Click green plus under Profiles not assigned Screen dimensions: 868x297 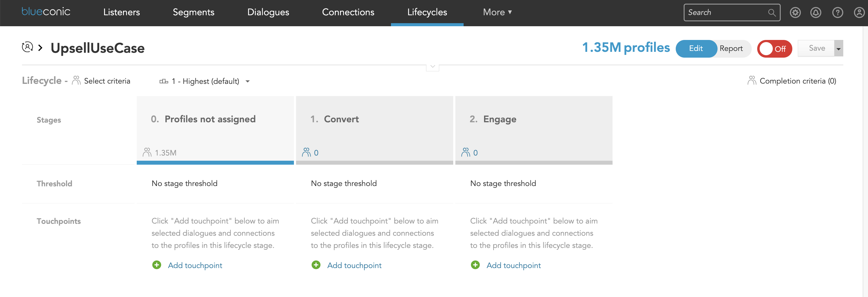[157, 265]
